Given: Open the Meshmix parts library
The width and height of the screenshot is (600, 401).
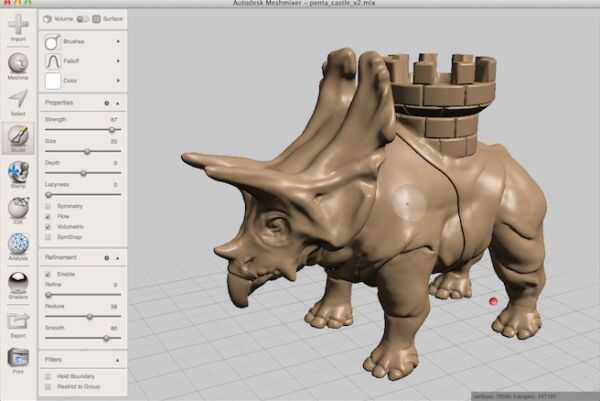Looking at the screenshot, I should (x=18, y=66).
